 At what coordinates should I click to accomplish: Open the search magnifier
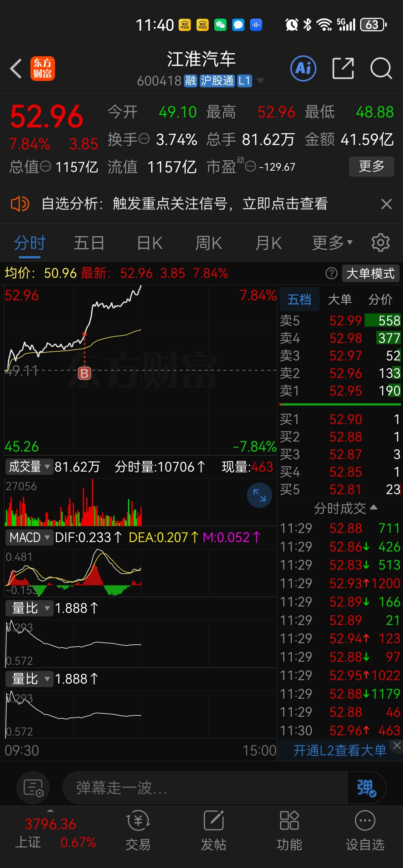point(381,68)
